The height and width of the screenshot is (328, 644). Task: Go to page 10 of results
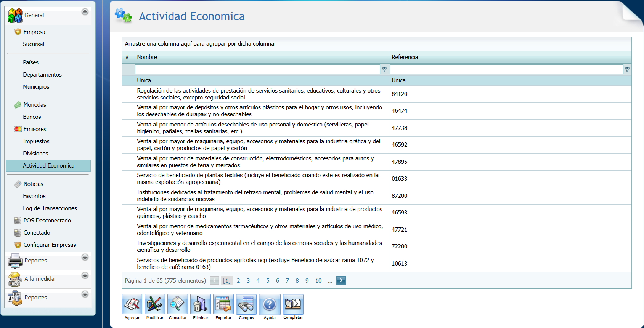tap(318, 281)
